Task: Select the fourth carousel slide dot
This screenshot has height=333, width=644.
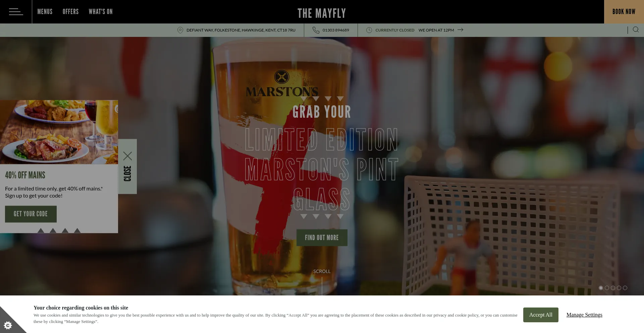Action: (619, 288)
